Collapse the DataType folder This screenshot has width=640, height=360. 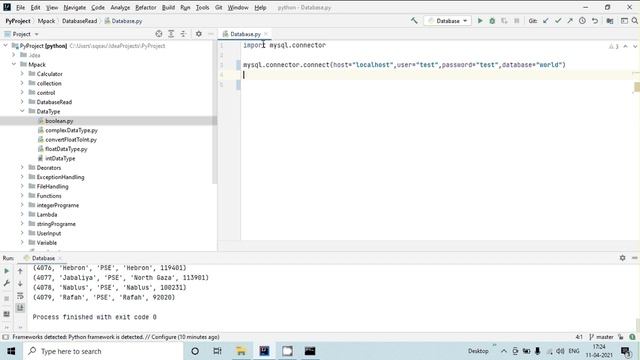(22, 111)
